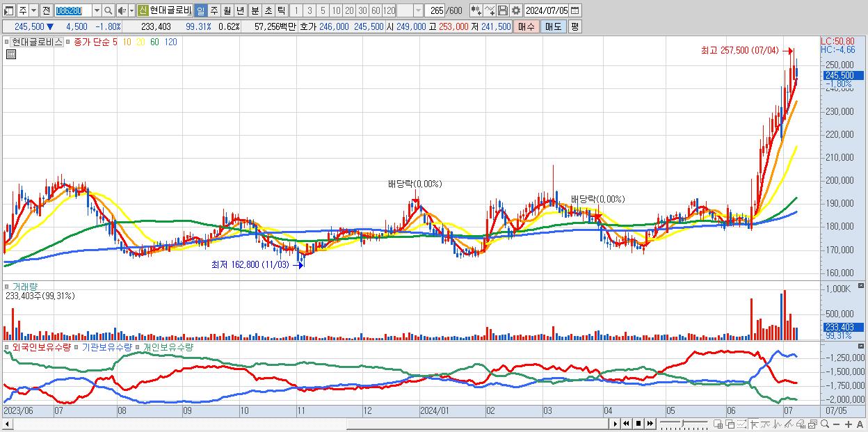Choose the 10 interval button

[x=336, y=10]
